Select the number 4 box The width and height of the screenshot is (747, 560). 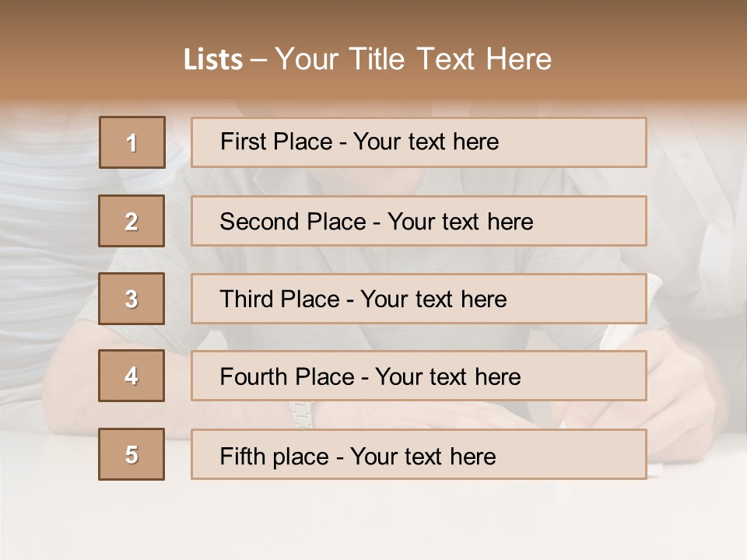[132, 376]
